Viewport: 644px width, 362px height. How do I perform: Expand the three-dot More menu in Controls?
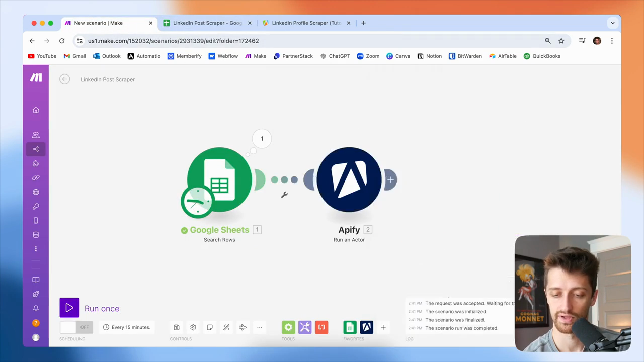click(260, 327)
